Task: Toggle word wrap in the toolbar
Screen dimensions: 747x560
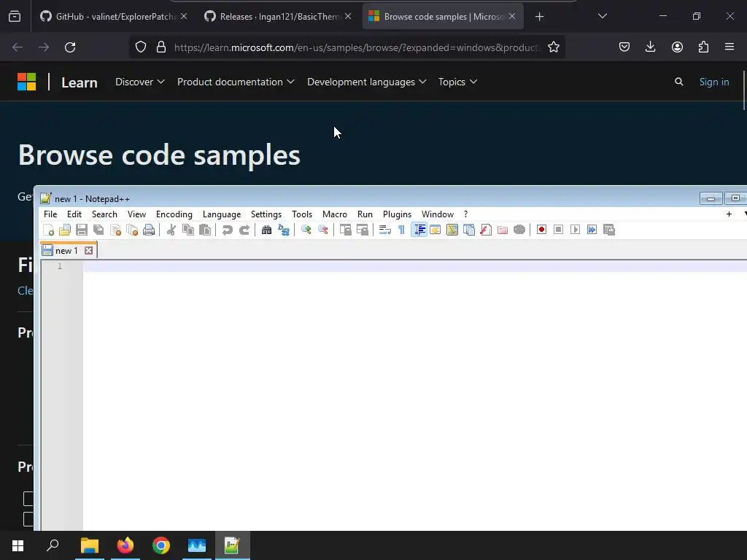Action: [x=385, y=230]
